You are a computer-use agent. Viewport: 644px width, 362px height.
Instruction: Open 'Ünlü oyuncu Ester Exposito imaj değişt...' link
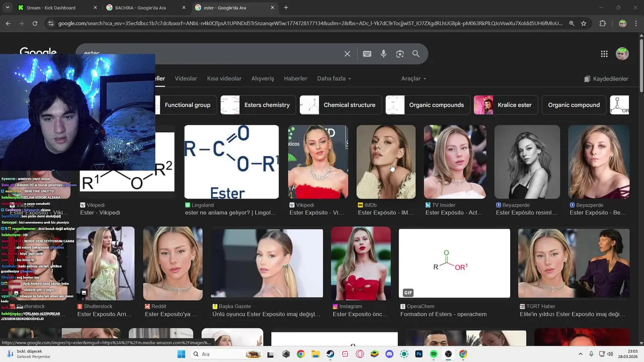266,314
